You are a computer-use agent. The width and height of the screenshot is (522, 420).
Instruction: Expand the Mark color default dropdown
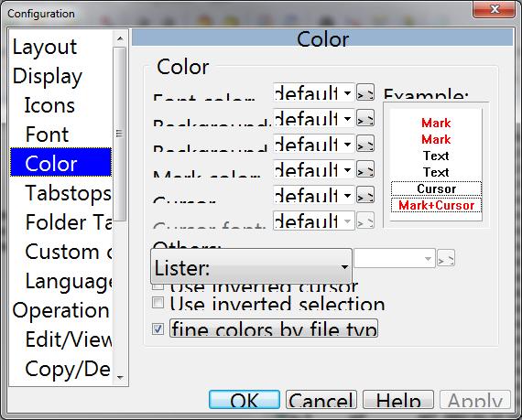point(313,169)
